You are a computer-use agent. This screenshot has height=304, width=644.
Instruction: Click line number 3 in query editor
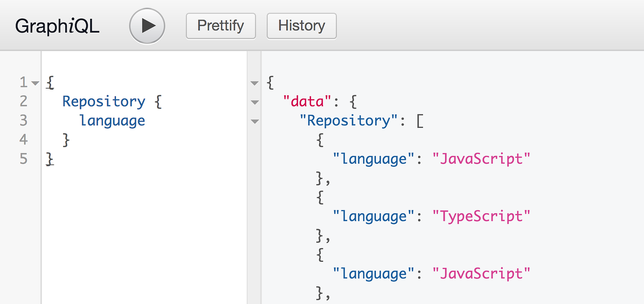24,120
